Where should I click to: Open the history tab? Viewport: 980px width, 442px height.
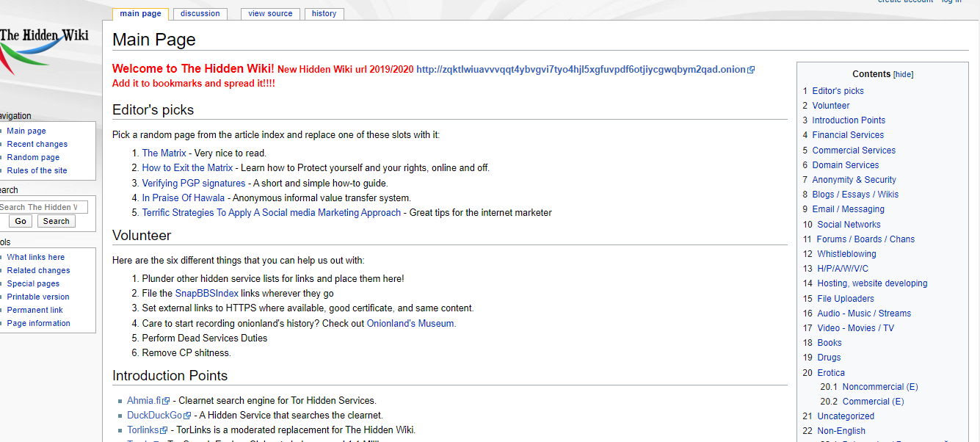[324, 14]
